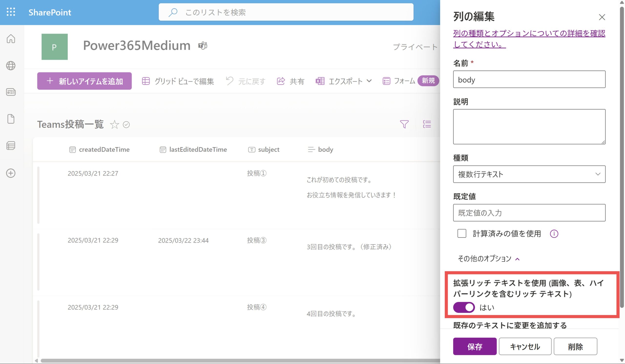Click into the 説明 description text area

pos(529,127)
